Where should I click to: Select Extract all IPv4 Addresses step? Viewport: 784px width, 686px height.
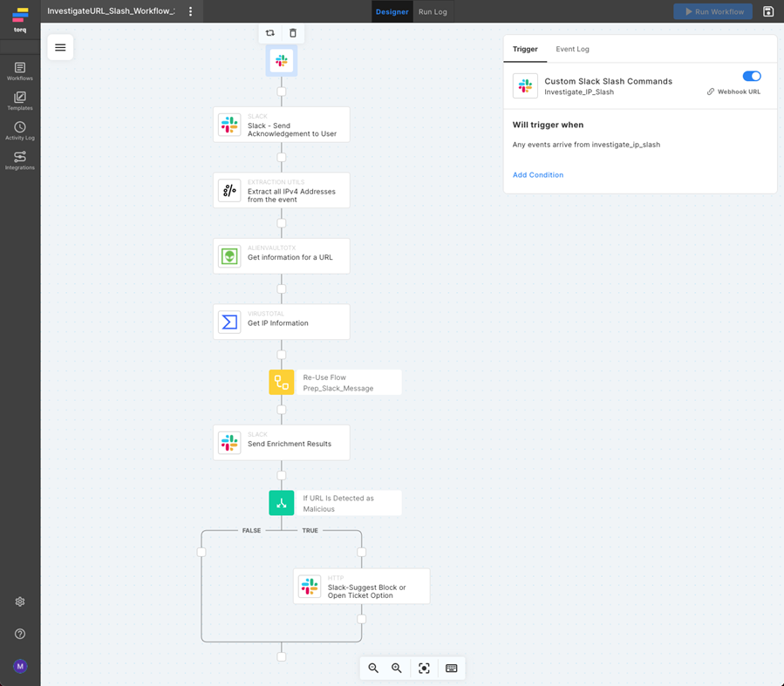coord(282,190)
